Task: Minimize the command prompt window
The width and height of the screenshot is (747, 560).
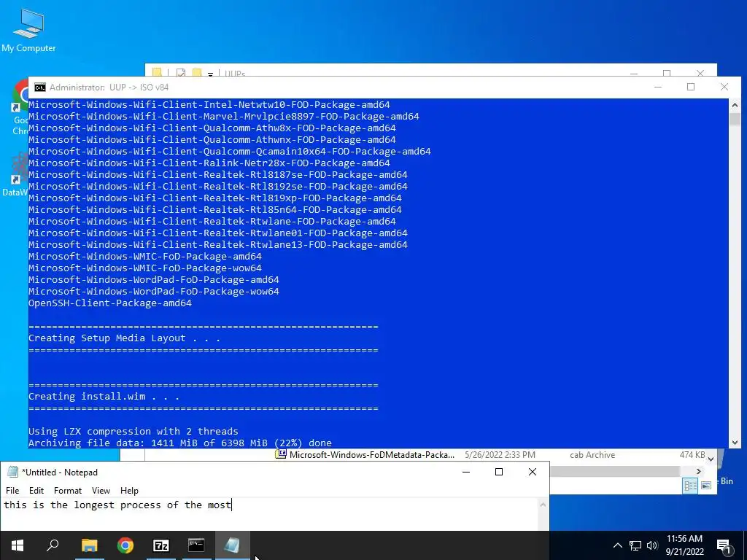Action: pyautogui.click(x=658, y=87)
